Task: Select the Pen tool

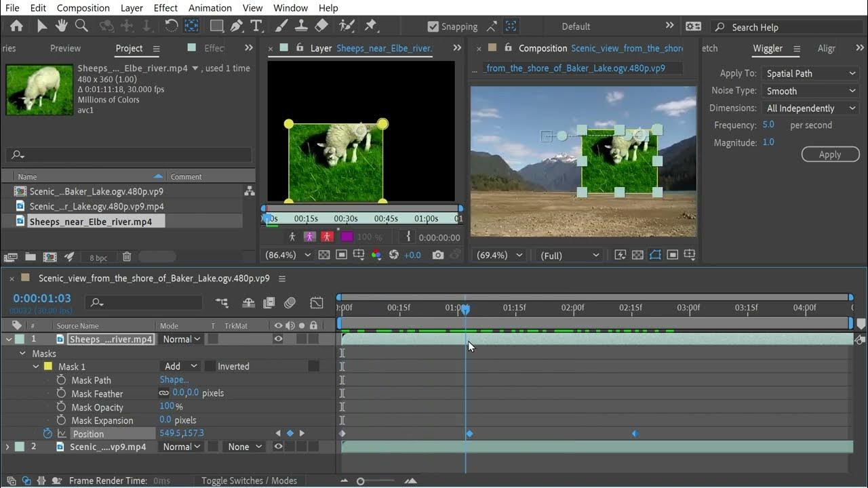Action: point(236,26)
